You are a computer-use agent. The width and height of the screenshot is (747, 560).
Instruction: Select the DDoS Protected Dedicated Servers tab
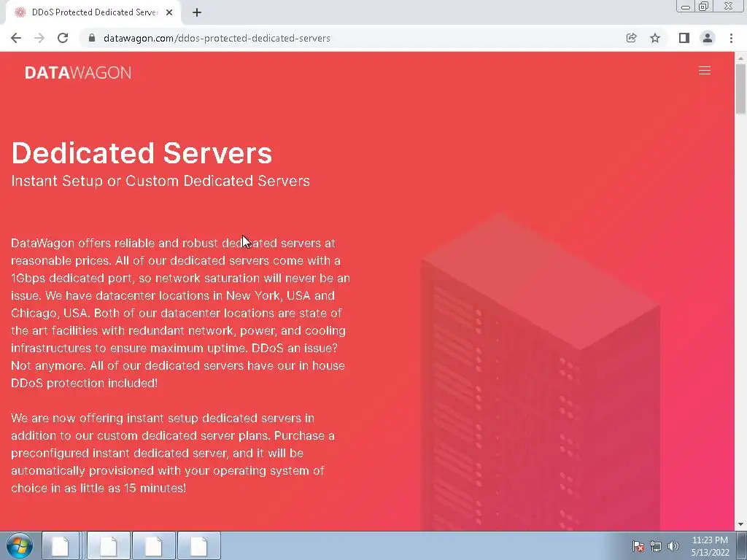tap(93, 13)
